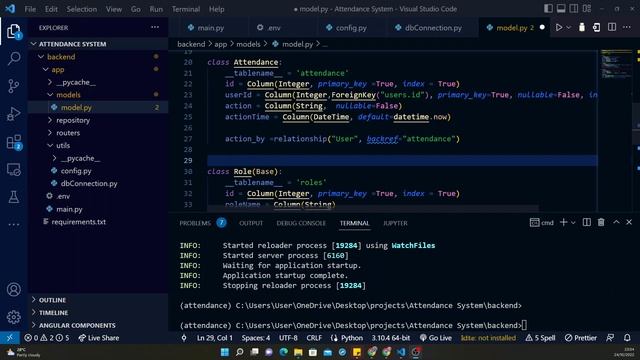The width and height of the screenshot is (640, 360).
Task: Kill terminal trash icon
Action: pos(601,222)
